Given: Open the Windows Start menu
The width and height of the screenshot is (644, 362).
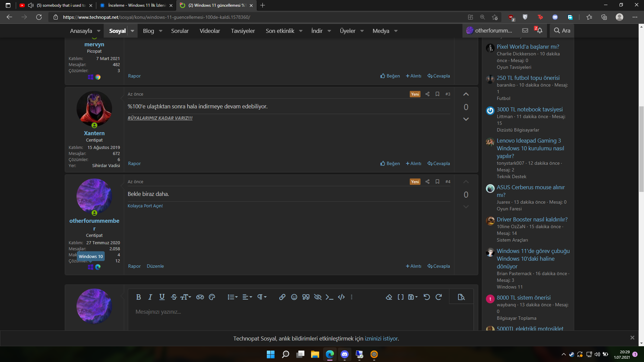Looking at the screenshot, I should tap(270, 354).
